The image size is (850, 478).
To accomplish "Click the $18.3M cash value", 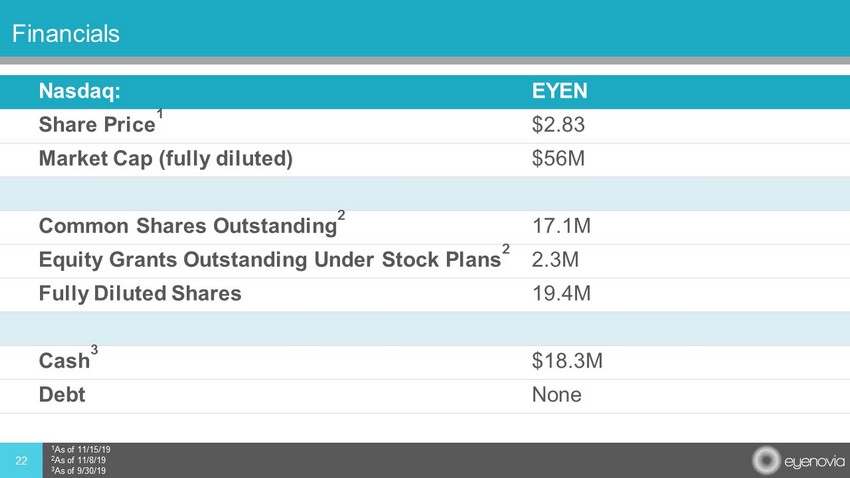I will tap(567, 361).
